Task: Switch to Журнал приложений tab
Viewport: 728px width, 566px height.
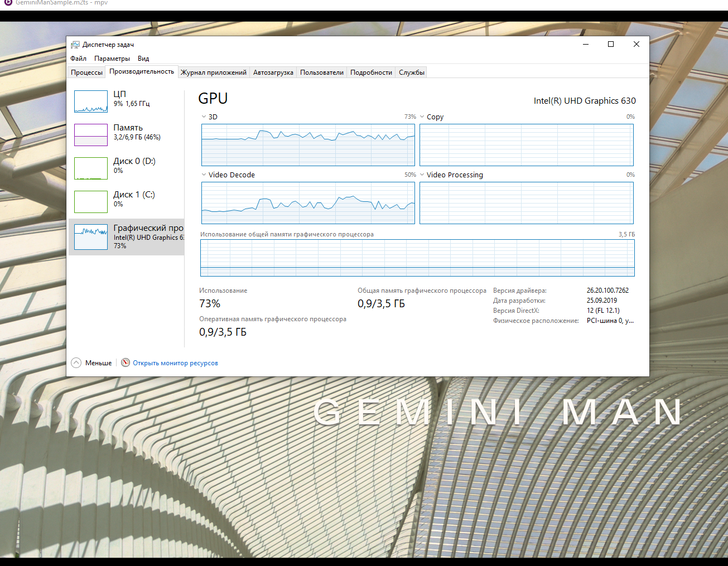Action: pyautogui.click(x=214, y=72)
